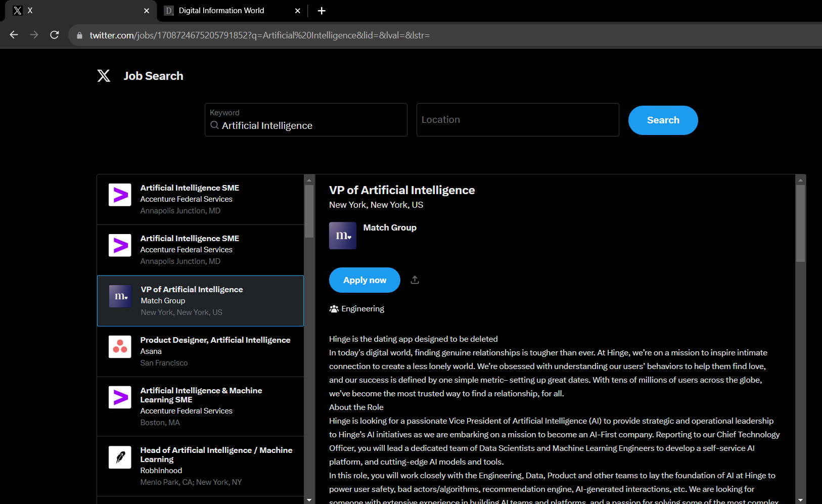
Task: Click the job list scrollbar thumb
Action: point(309,211)
